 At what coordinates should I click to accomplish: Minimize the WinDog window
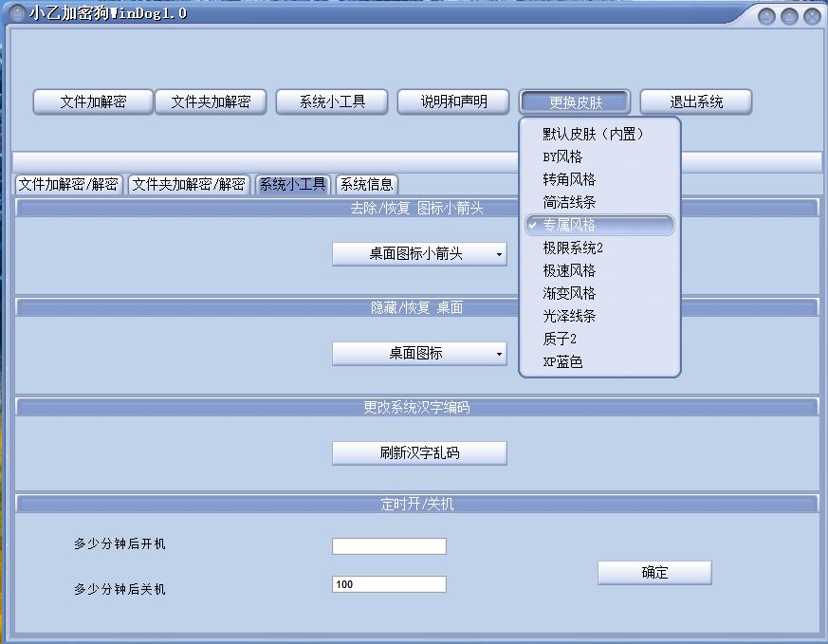pos(766,17)
